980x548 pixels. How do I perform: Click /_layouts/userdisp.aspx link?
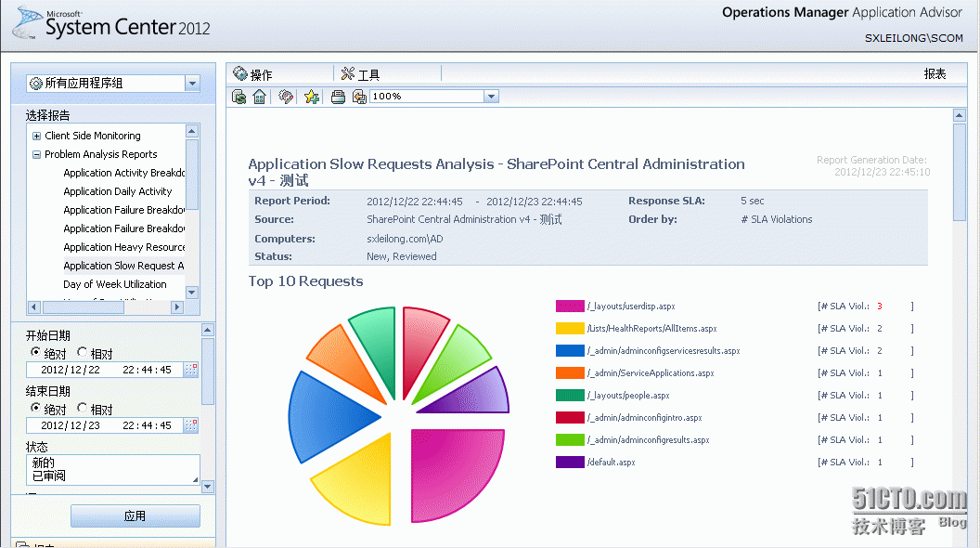[631, 307]
